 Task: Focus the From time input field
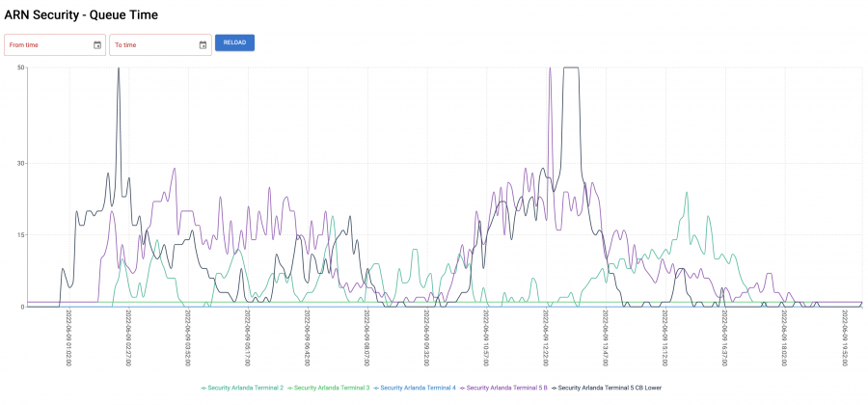tap(48, 44)
